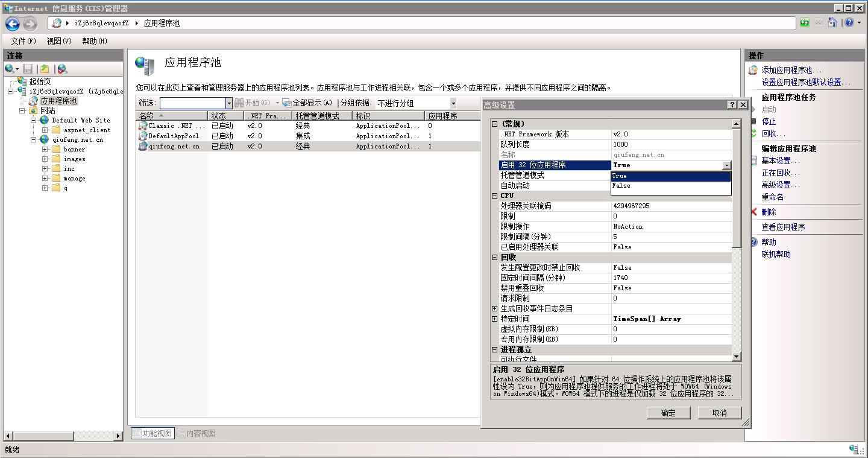Screen dimensions: 868x458
Task: Switch to the 内容视图 tab
Action: [x=197, y=433]
